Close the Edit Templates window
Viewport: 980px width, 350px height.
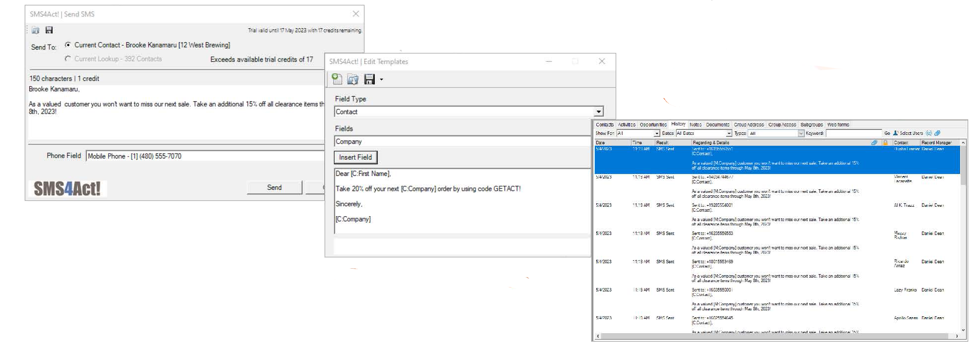click(602, 61)
